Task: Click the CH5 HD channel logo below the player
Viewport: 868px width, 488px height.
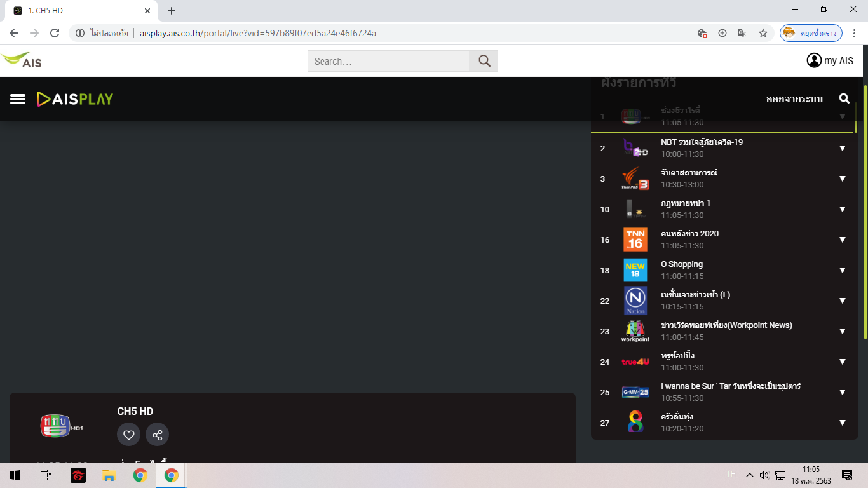Action: point(62,426)
